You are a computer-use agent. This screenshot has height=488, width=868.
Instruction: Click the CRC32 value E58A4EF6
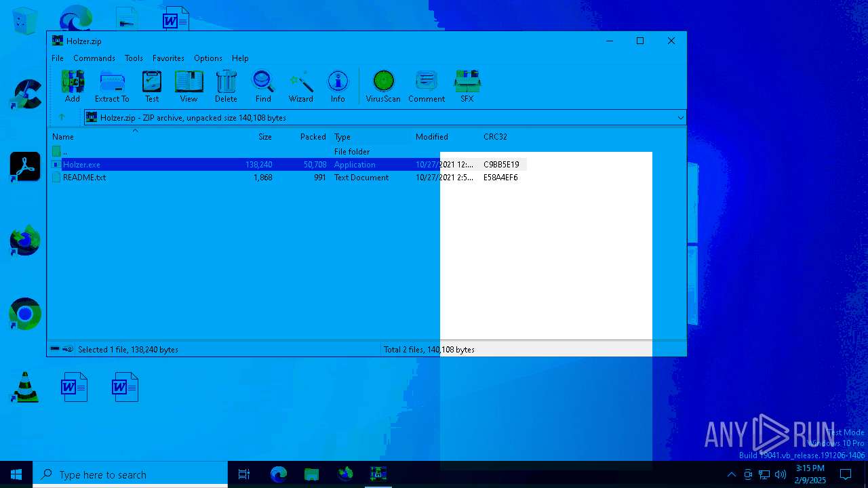pyautogui.click(x=500, y=178)
